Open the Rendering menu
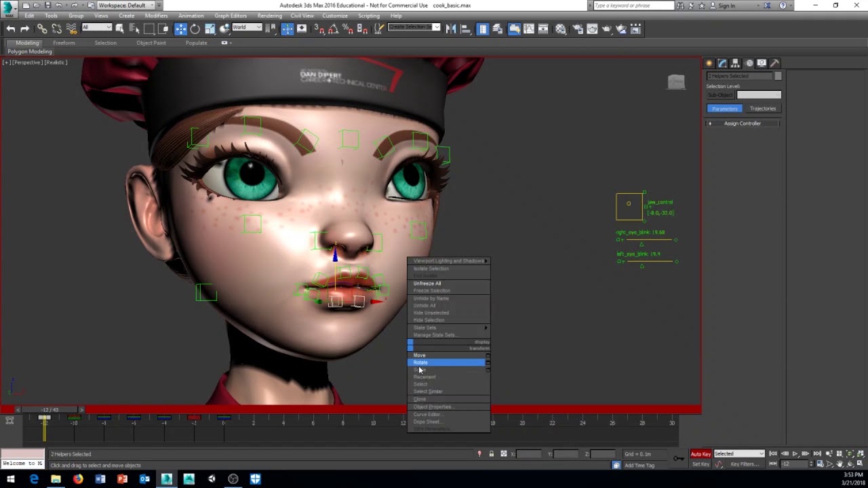 point(270,16)
